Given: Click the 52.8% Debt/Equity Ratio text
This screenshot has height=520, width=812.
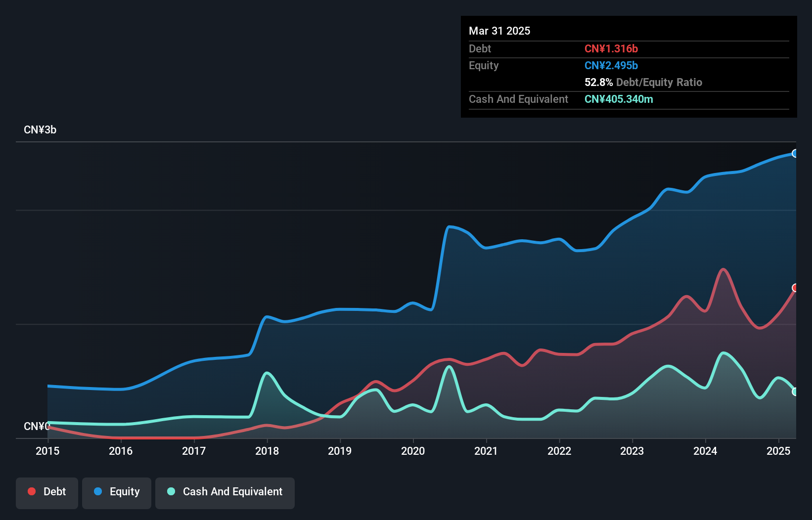Looking at the screenshot, I should point(643,82).
